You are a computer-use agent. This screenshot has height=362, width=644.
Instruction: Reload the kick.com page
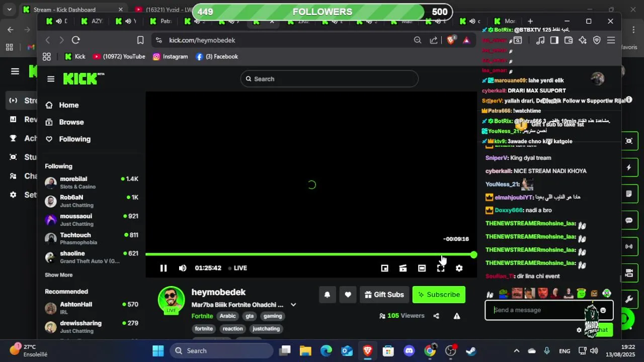(76, 40)
